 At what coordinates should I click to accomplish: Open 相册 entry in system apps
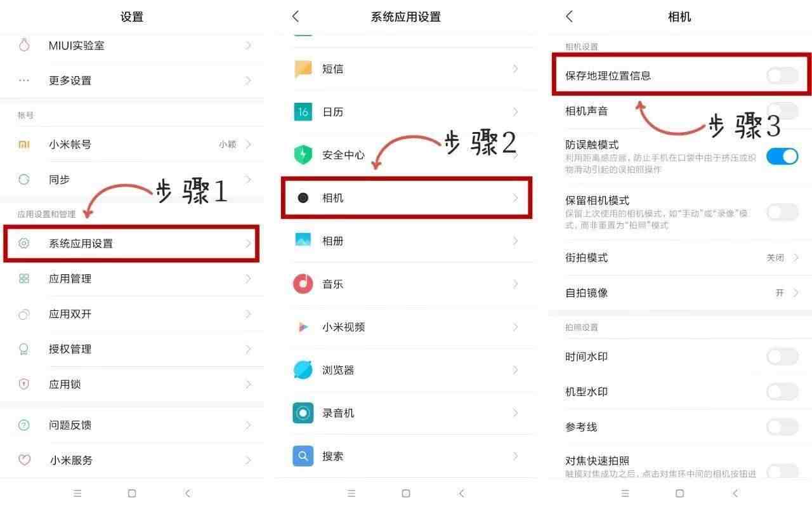[x=407, y=241]
